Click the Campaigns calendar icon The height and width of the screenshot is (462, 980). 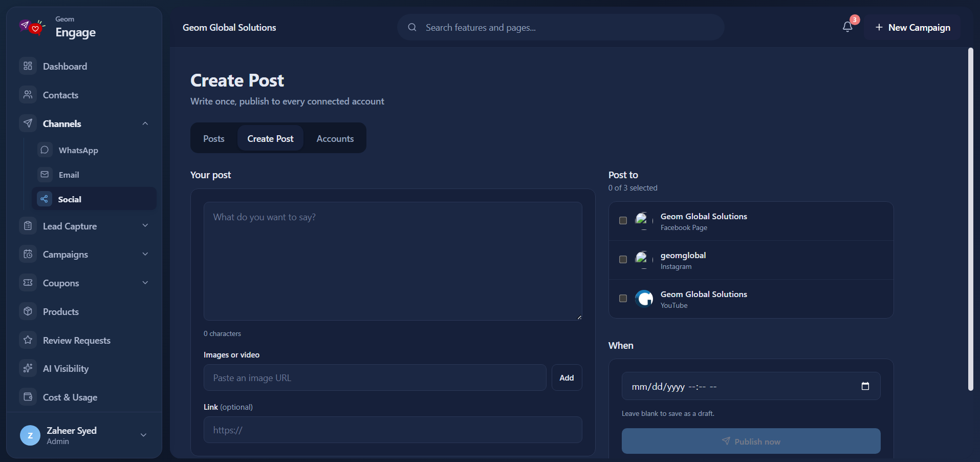(x=28, y=254)
